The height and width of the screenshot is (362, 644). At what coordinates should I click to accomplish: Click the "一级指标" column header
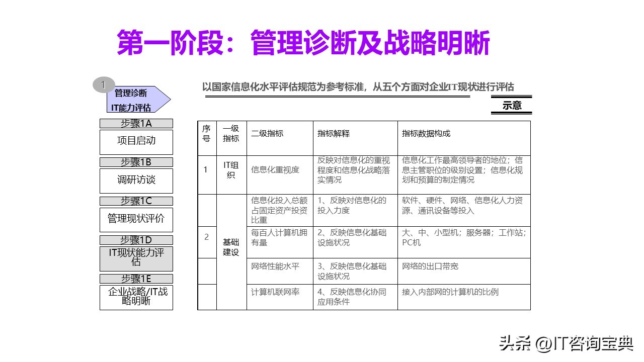231,132
